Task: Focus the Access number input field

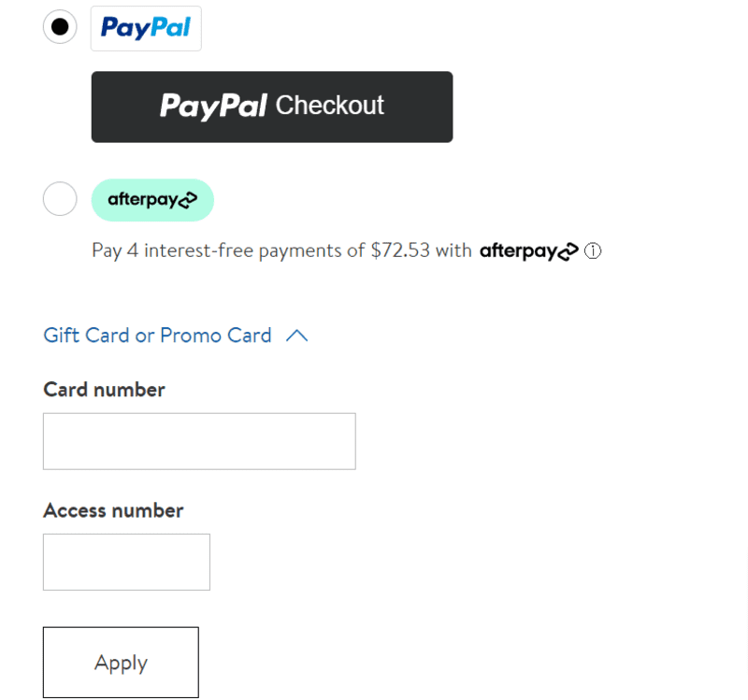Action: (x=126, y=562)
